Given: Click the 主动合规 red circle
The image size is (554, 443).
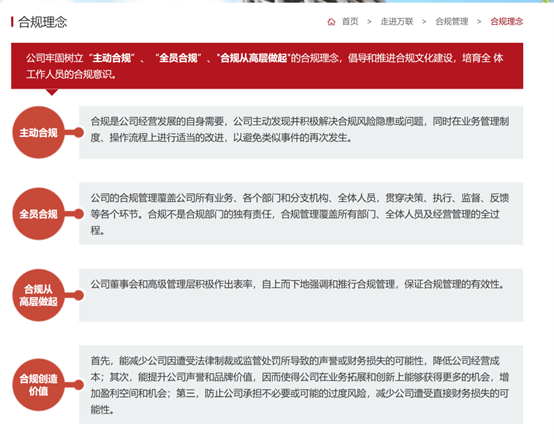Looking at the screenshot, I should [x=39, y=132].
